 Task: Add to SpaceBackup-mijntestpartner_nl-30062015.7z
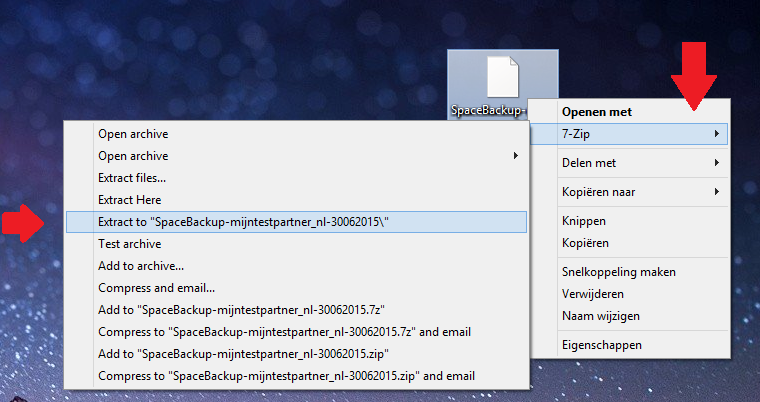[296, 310]
